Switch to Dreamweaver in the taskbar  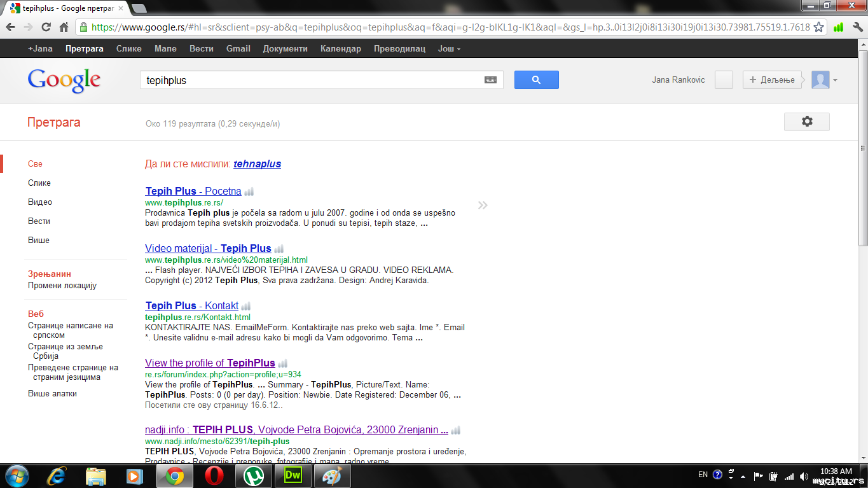click(293, 476)
